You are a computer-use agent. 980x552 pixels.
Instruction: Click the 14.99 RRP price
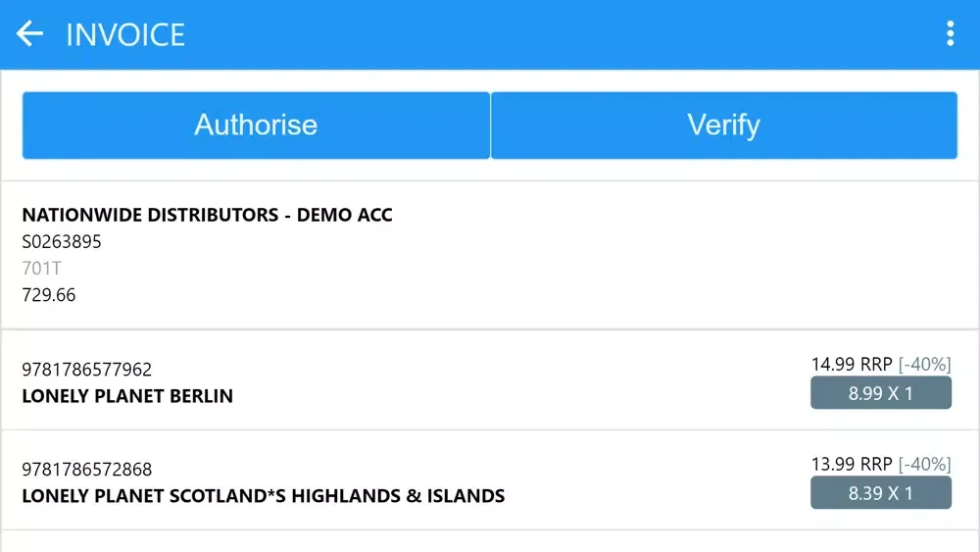tap(852, 365)
